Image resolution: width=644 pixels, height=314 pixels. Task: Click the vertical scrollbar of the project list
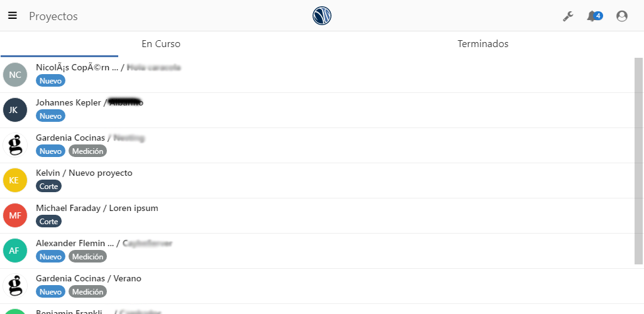pos(639,161)
